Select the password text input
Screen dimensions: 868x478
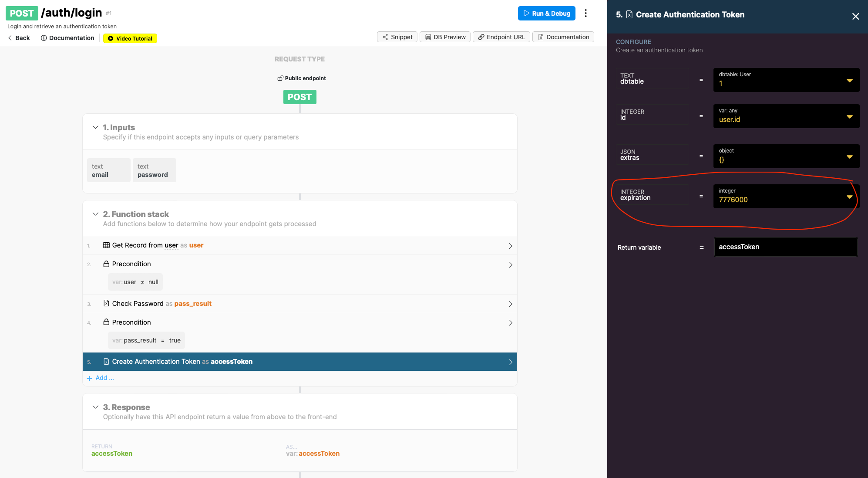[155, 170]
